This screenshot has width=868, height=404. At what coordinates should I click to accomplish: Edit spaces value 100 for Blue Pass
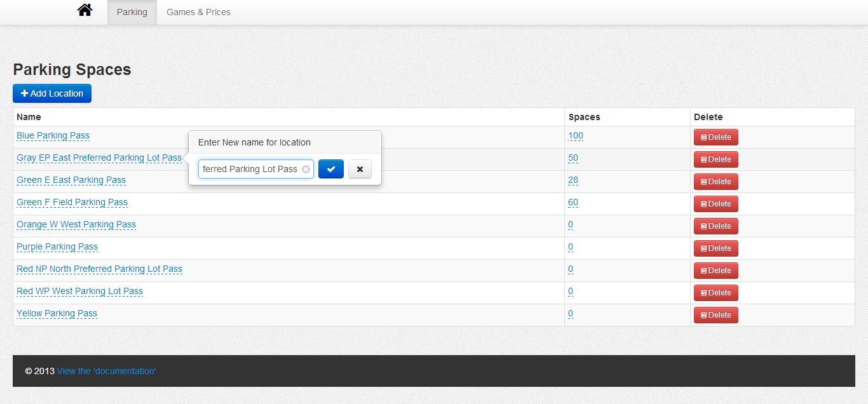point(576,135)
